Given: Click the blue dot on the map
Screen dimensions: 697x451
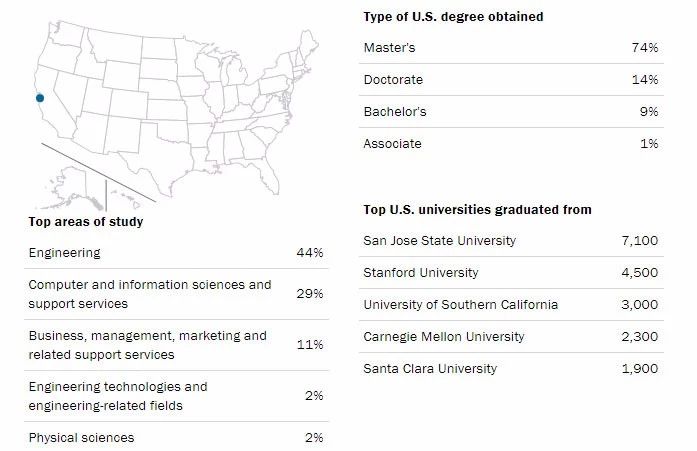Looking at the screenshot, I should pyautogui.click(x=40, y=98).
